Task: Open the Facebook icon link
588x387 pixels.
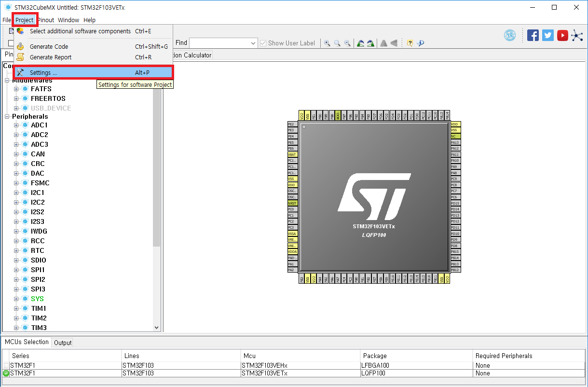Action: tap(533, 35)
